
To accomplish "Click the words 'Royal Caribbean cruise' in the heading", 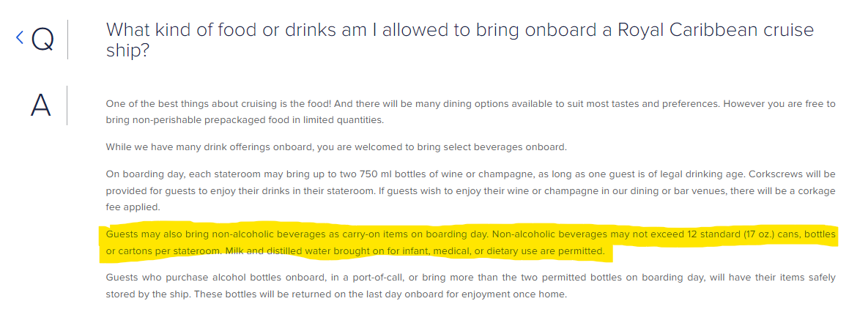I will pos(716,29).
